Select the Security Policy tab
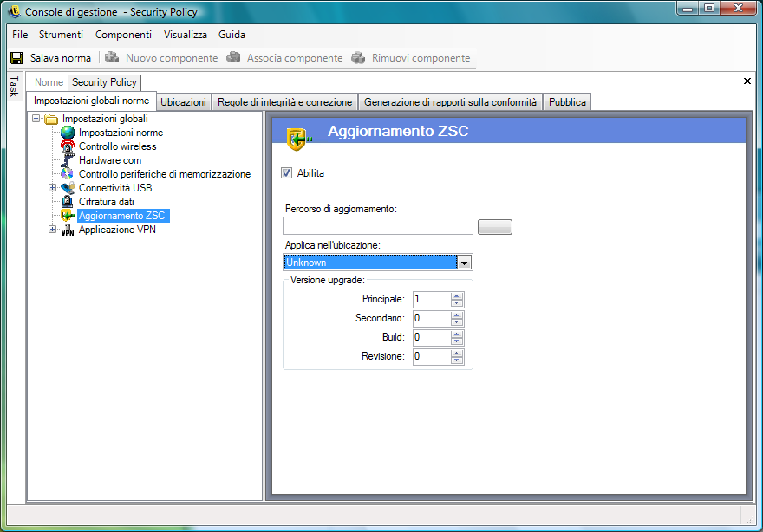 tap(104, 82)
